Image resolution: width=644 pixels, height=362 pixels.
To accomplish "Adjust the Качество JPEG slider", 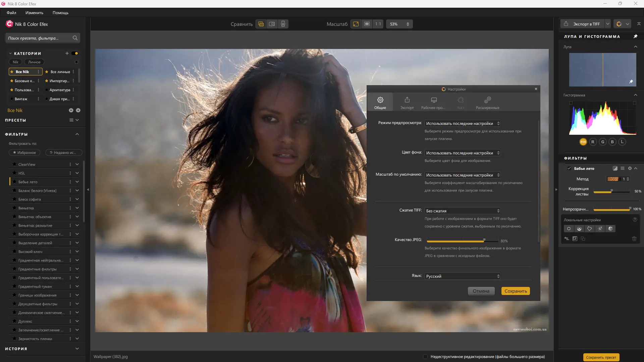I will click(484, 241).
